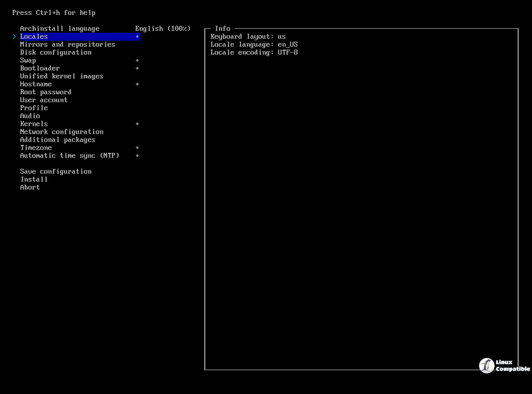
Task: Select the Audio configuration entry
Action: pyautogui.click(x=30, y=116)
